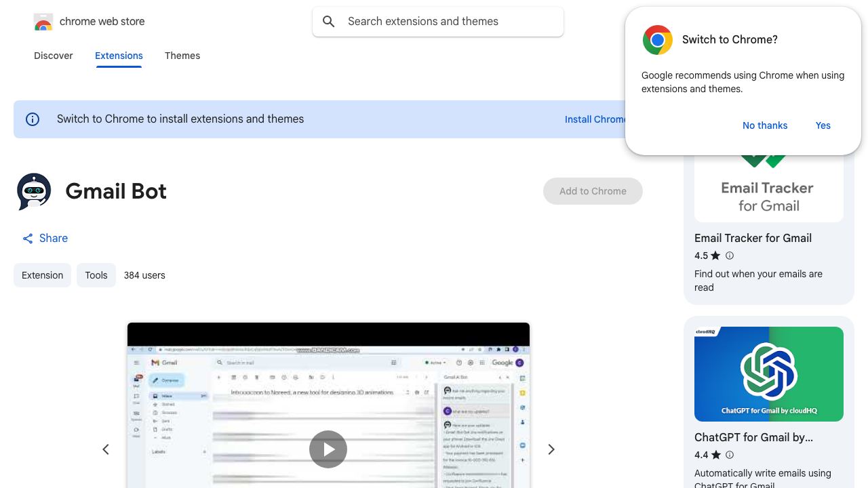
Task: Go to previous screenshot with left arrow
Action: (x=106, y=449)
